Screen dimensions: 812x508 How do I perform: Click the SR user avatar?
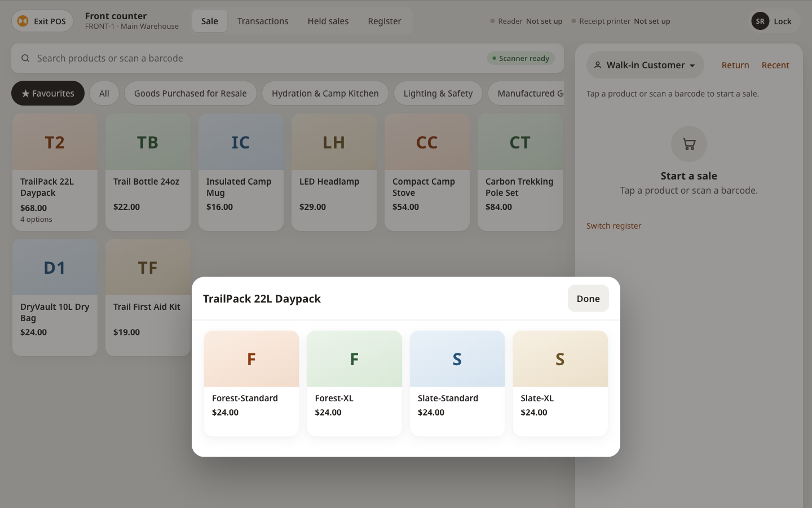coord(760,21)
